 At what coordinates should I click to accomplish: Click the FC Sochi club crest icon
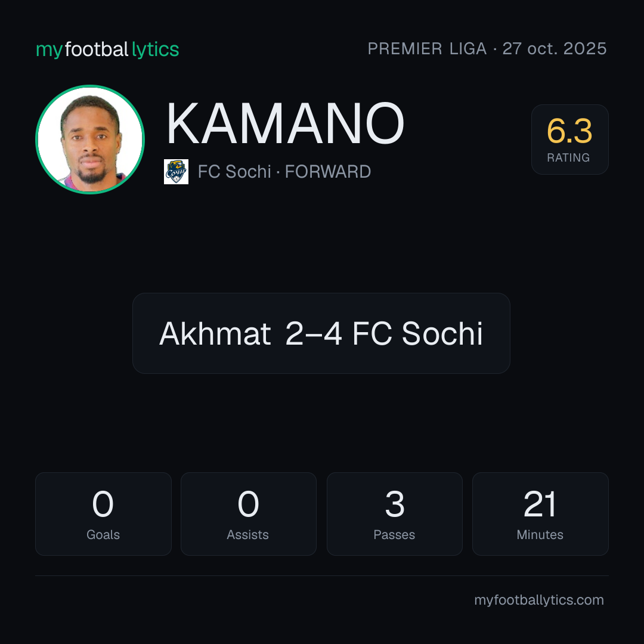click(176, 172)
